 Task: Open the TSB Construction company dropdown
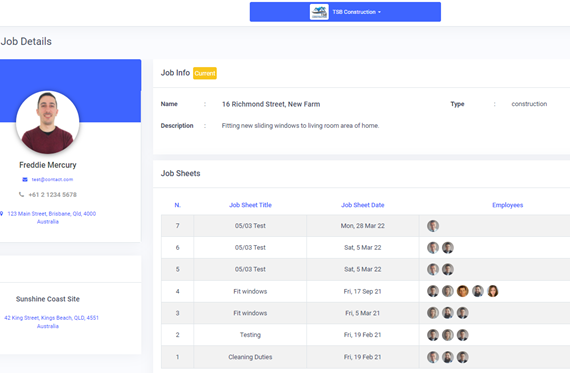345,12
